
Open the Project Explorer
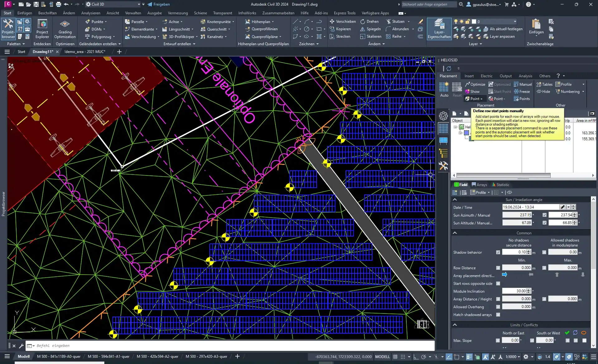[x=42, y=29]
